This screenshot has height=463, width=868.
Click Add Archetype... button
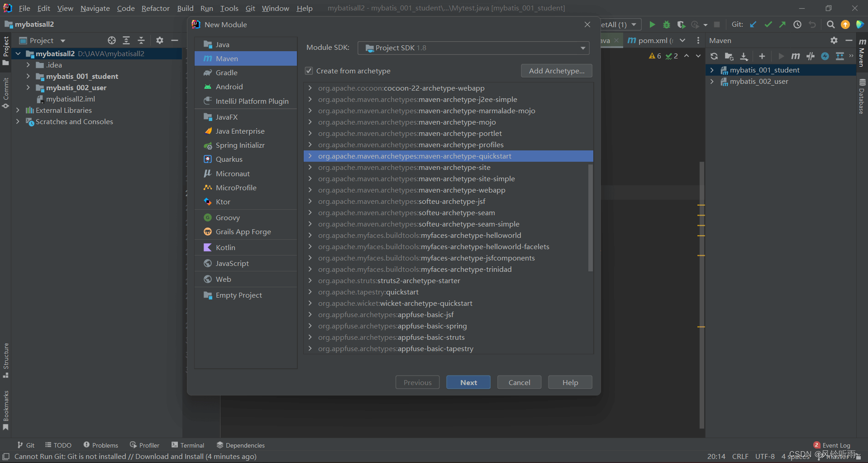click(557, 71)
